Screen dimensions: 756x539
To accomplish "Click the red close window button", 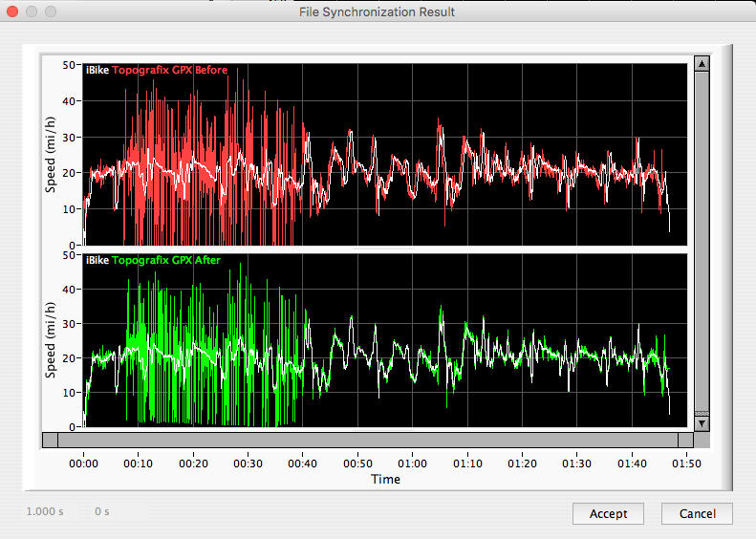I will (12, 12).
